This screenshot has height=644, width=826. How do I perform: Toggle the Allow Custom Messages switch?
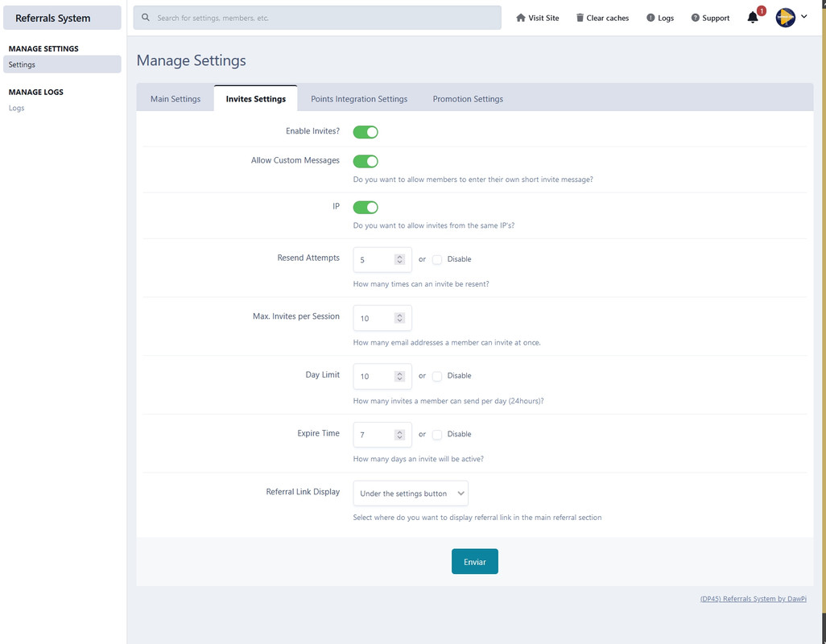pyautogui.click(x=366, y=161)
